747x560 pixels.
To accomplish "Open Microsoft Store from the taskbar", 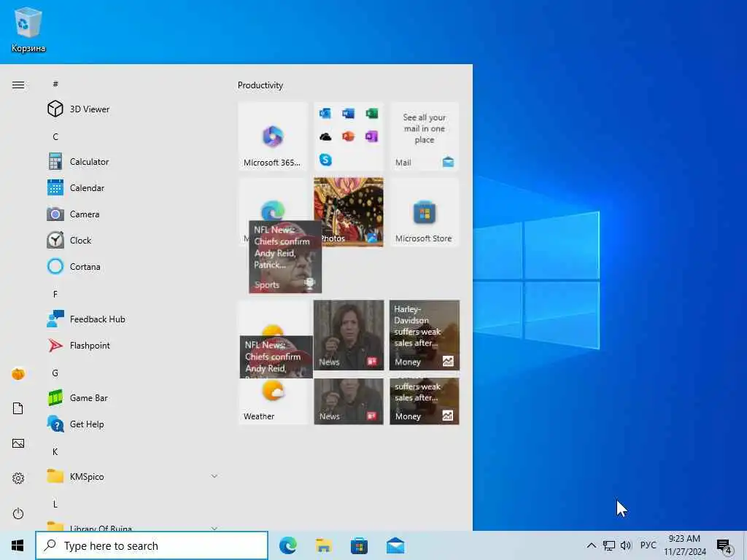I will pos(359,545).
